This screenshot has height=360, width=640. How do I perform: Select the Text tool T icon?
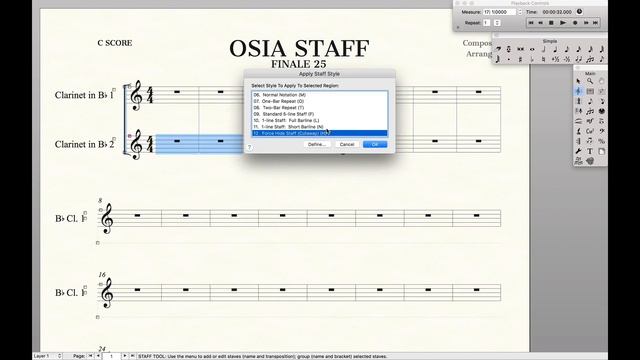click(x=590, y=151)
